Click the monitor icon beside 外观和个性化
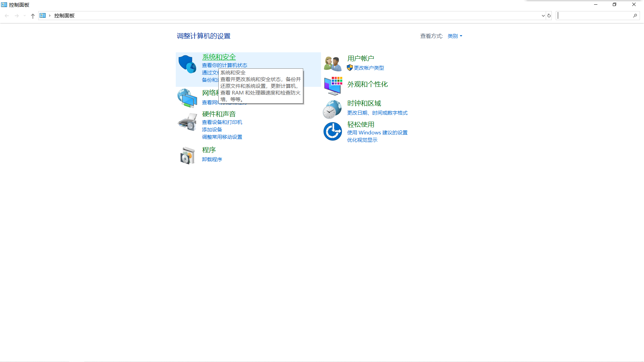This screenshot has width=644, height=362. coord(332,86)
